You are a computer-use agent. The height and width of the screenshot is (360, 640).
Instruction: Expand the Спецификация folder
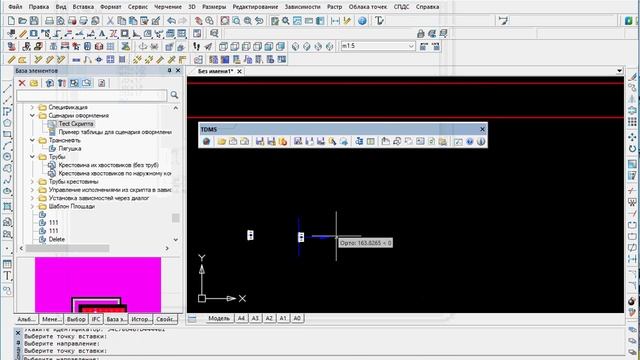tap(32, 107)
